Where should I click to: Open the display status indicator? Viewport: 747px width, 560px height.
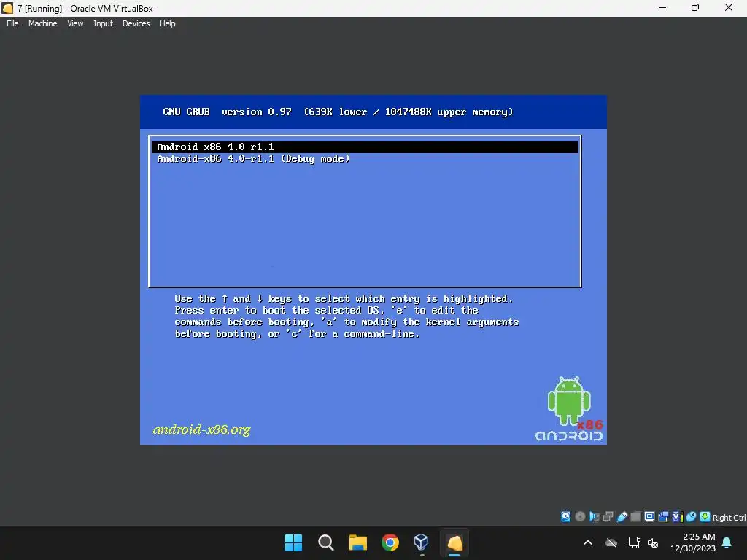tap(649, 517)
